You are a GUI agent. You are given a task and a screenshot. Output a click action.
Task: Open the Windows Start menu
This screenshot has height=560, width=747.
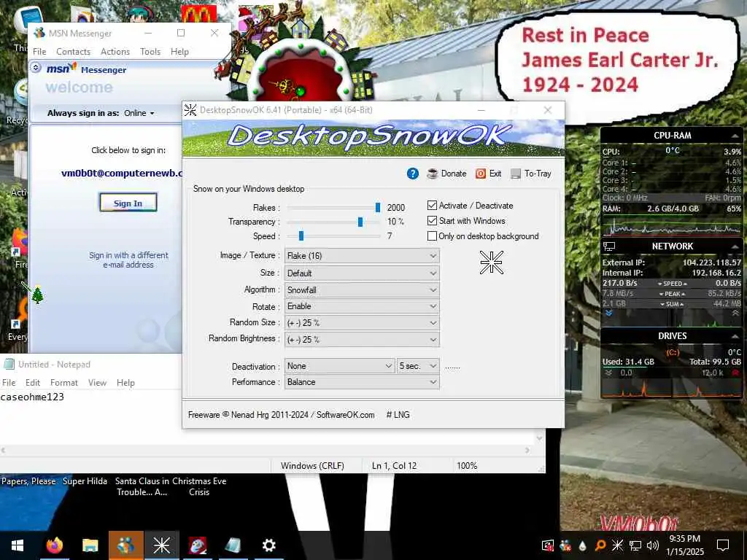(x=18, y=545)
